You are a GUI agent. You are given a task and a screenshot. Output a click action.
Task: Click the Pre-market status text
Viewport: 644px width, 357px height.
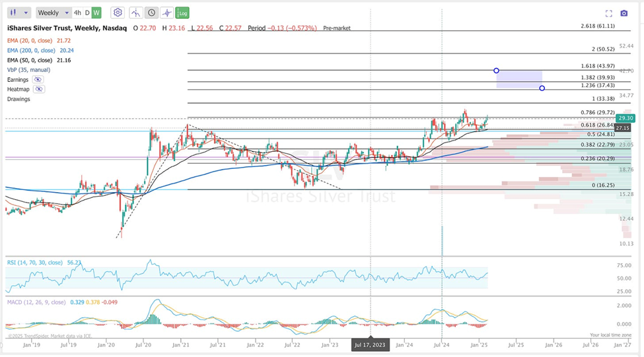point(337,28)
